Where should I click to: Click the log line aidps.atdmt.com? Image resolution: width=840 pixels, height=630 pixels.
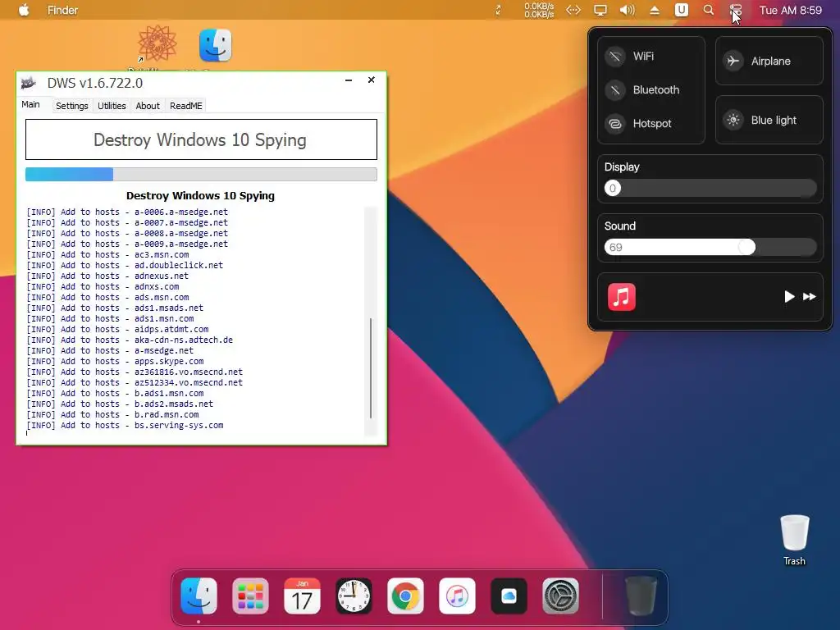tap(118, 329)
